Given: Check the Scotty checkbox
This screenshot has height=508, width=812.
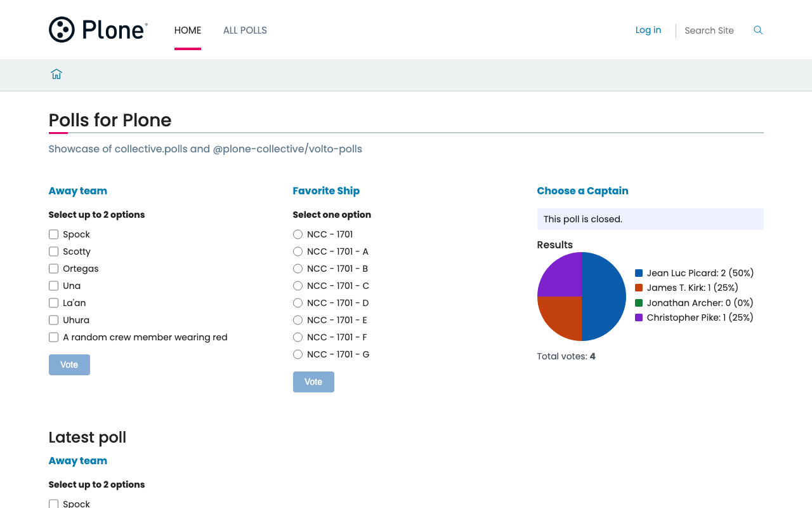Looking at the screenshot, I should [x=54, y=251].
